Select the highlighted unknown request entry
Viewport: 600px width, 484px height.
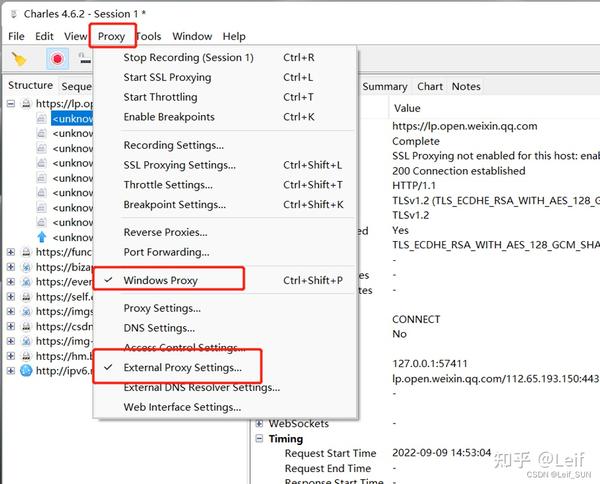72,119
